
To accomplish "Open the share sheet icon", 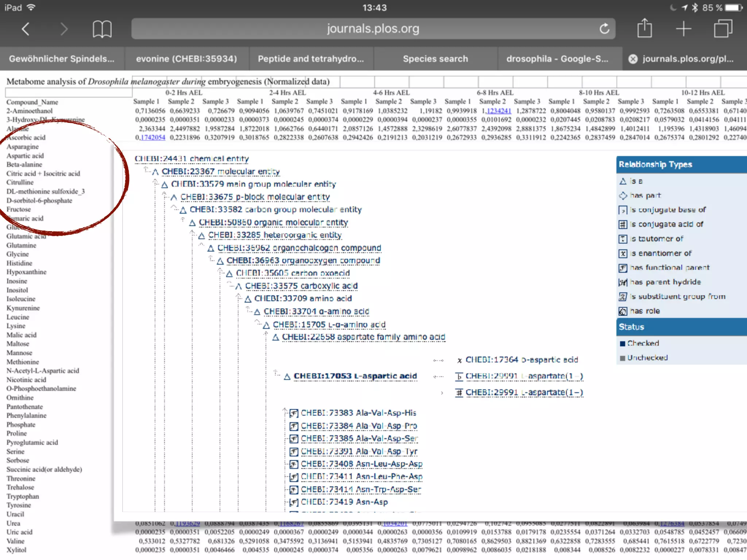I will click(645, 28).
